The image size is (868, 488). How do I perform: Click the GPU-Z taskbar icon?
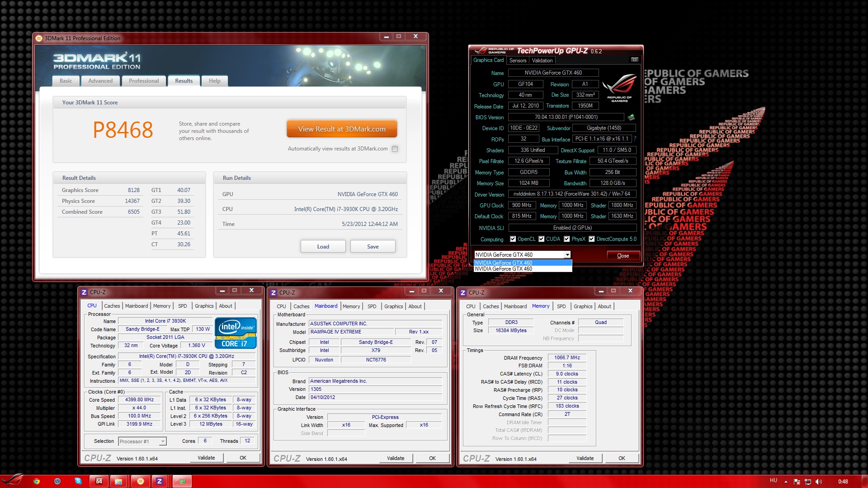pyautogui.click(x=182, y=481)
